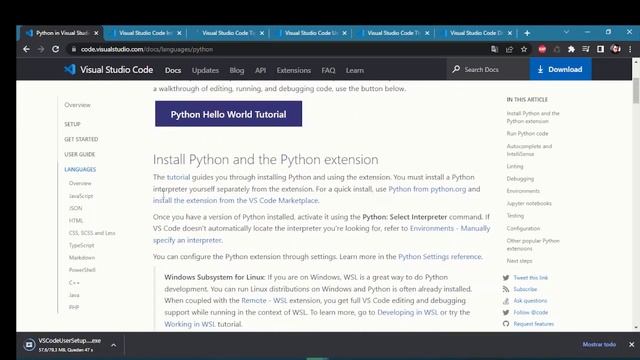
Task: Open the user profile avatar
Action: click(x=616, y=49)
